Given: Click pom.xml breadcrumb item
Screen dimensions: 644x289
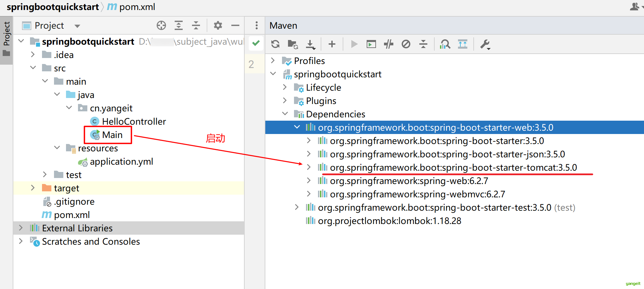Looking at the screenshot, I should pos(131,7).
